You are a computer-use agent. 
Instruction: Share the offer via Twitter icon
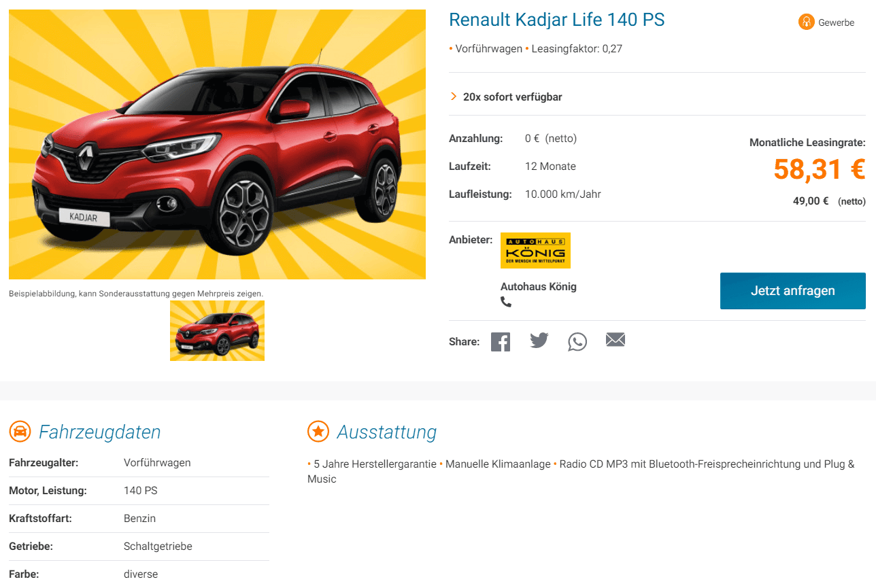(x=539, y=341)
